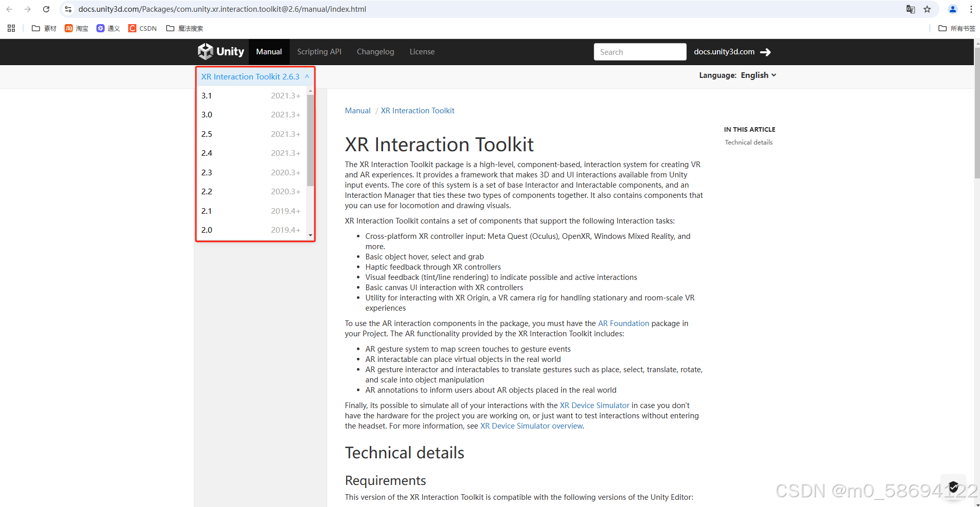Open the AR Foundation link
This screenshot has height=507, width=980.
(624, 323)
